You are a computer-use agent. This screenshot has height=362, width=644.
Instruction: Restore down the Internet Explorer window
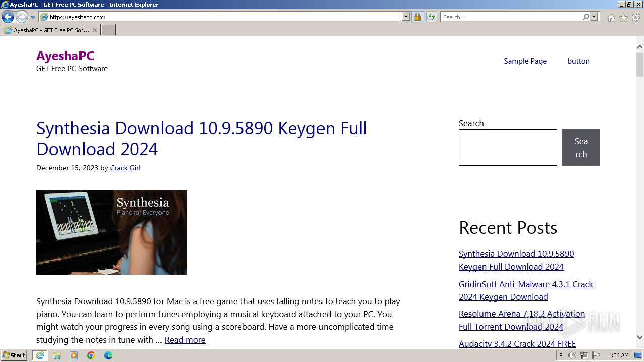(629, 4)
